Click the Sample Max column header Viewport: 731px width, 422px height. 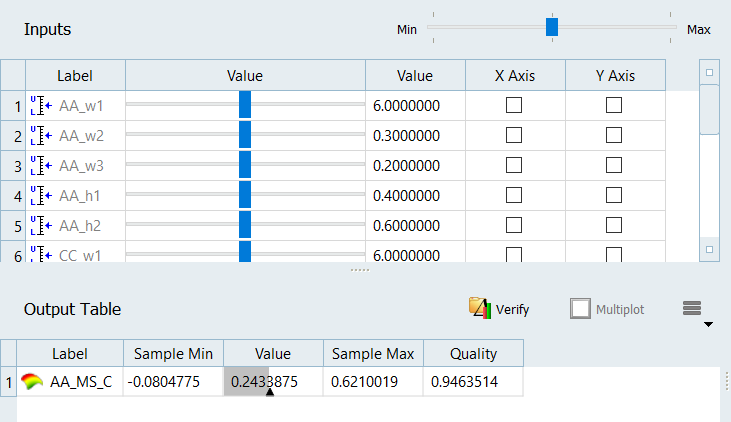click(x=373, y=353)
